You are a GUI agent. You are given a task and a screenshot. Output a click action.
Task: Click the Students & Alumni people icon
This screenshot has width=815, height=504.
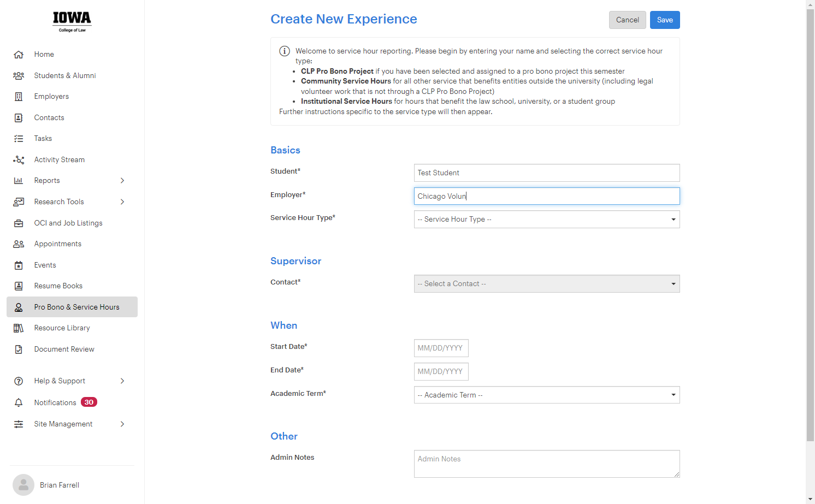point(19,76)
